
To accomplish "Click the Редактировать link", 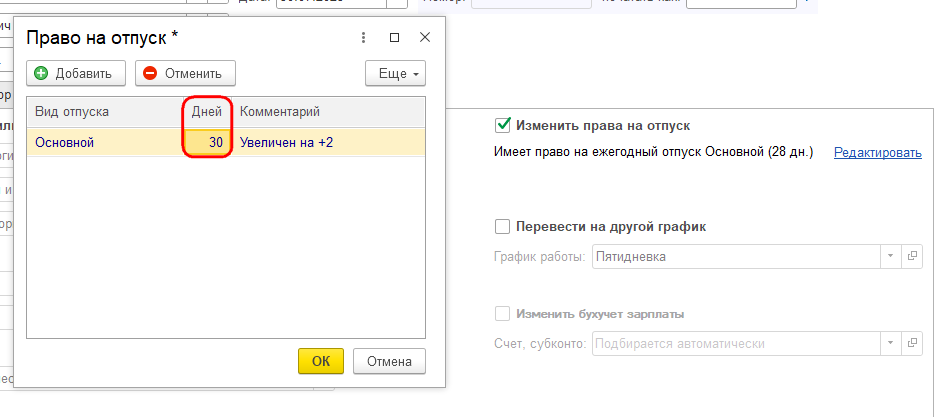I will tap(878, 153).
